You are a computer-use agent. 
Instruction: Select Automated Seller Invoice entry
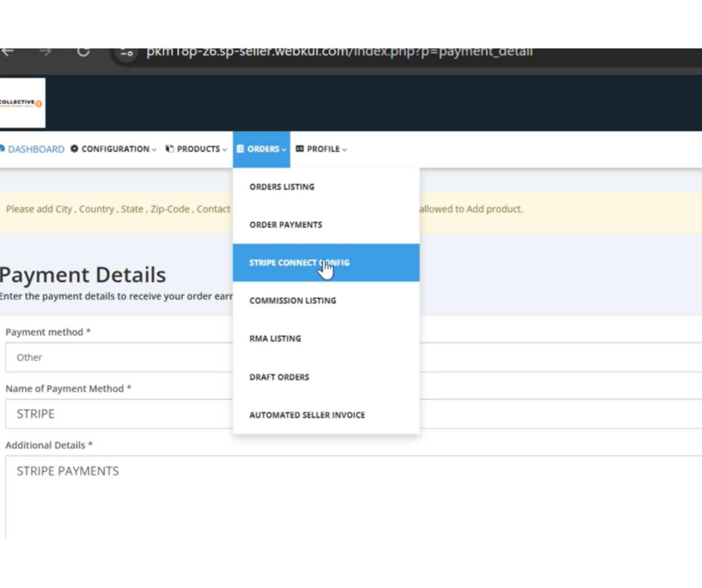(326, 415)
